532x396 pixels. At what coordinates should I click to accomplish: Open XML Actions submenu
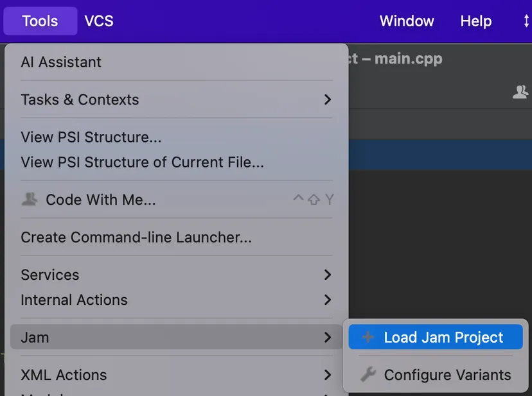(177, 375)
